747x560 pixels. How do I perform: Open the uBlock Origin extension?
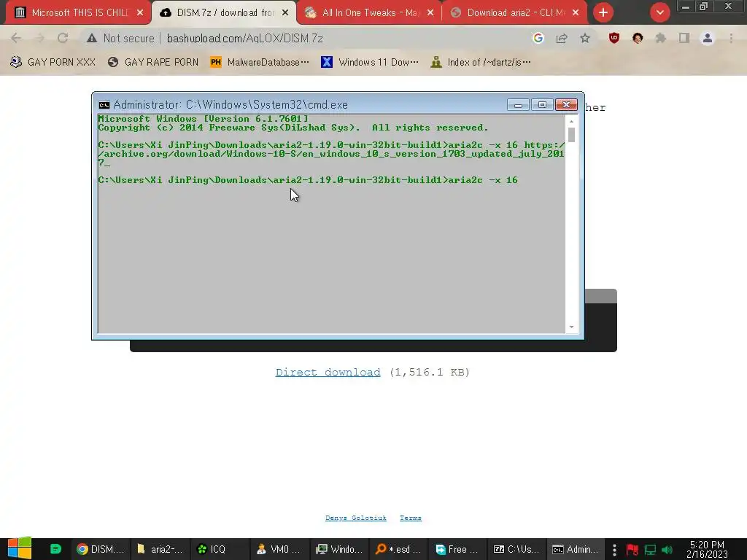614,38
